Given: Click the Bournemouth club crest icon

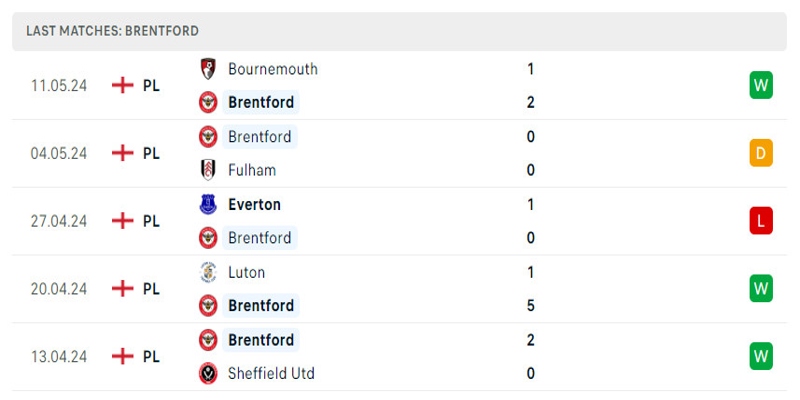Looking at the screenshot, I should [x=208, y=69].
